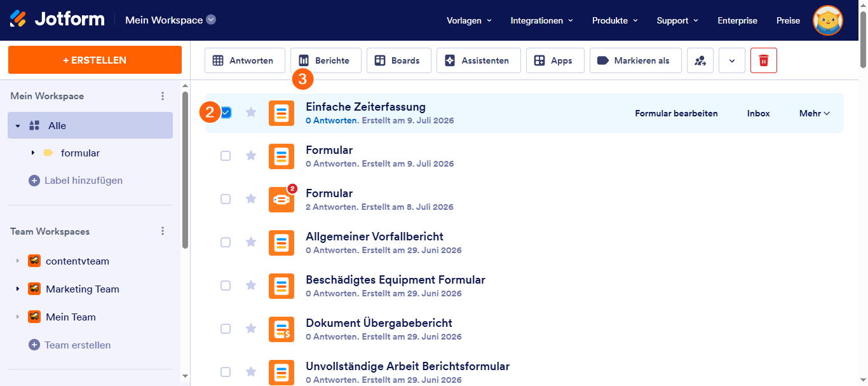Click the red trash delete icon
This screenshot has height=386, width=868.
[764, 60]
